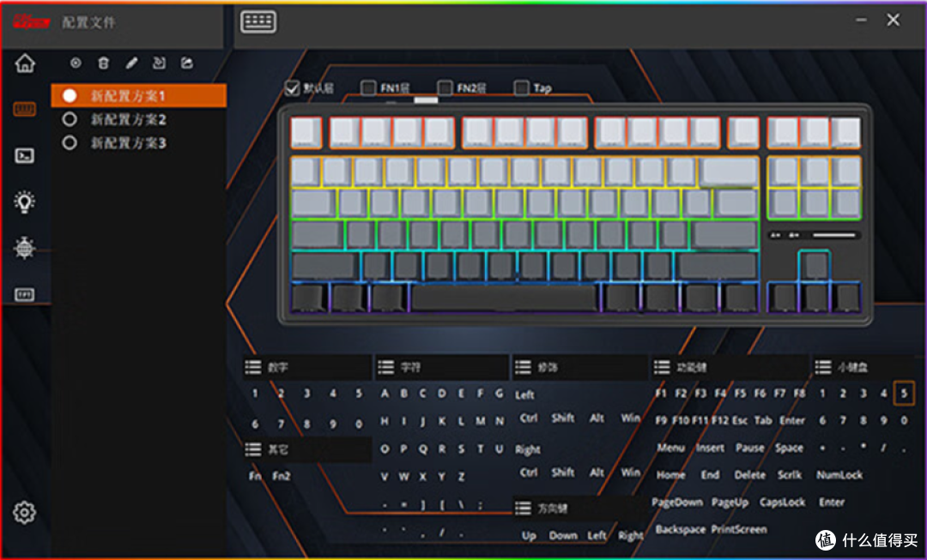The width and height of the screenshot is (927, 560).
Task: Enable the Tap layer checkbox
Action: 522,88
